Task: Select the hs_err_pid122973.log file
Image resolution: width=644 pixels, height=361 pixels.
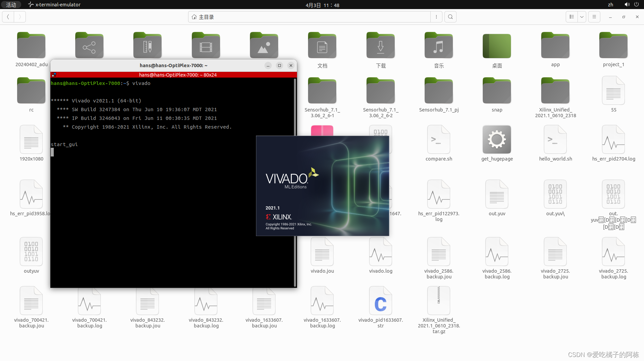Action: (438, 194)
